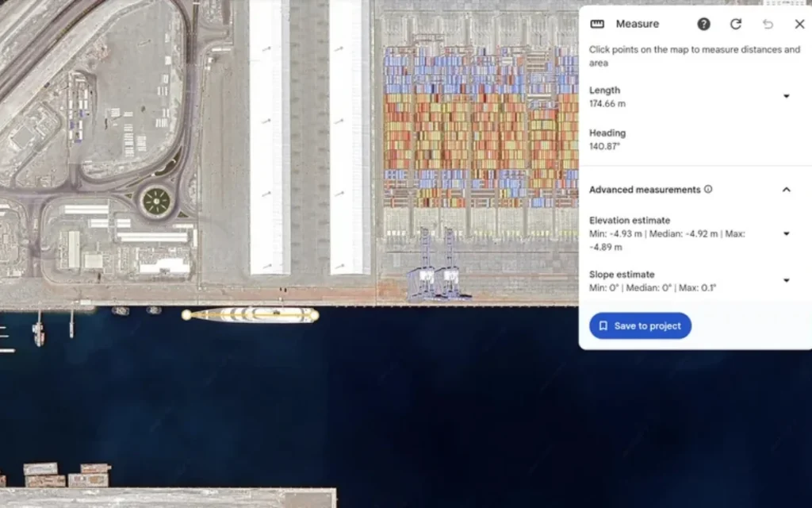Click the Advanced measurements heading text

coord(645,190)
